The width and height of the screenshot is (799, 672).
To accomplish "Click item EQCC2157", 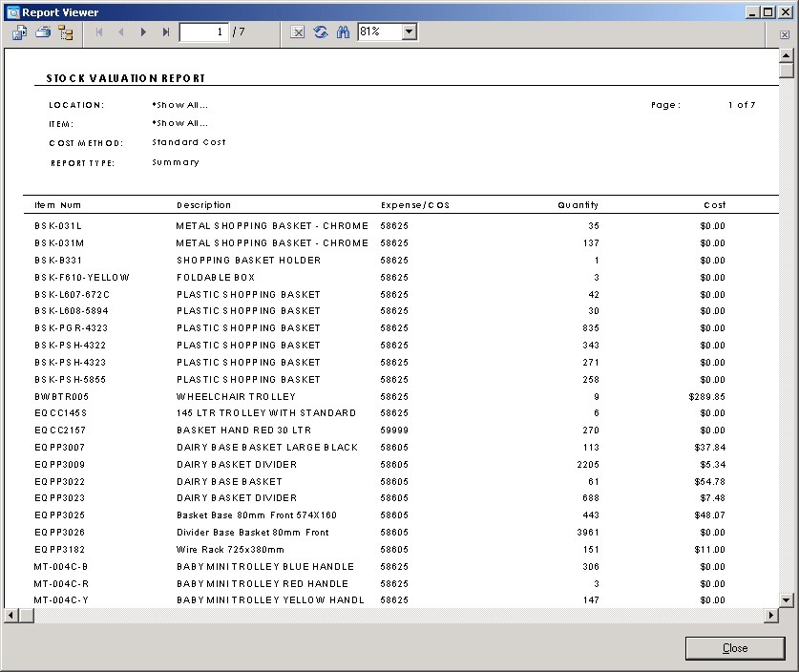I will tap(60, 430).
